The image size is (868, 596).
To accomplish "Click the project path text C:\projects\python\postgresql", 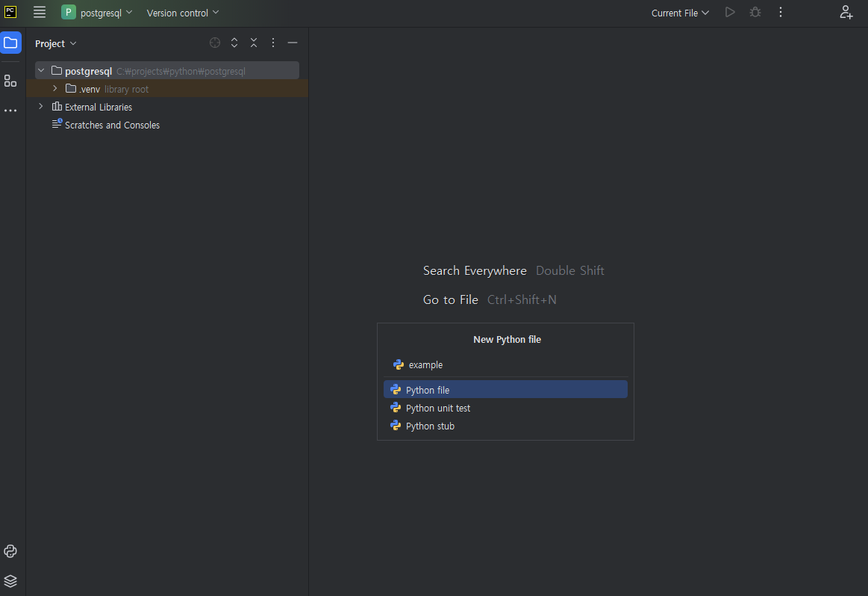I will coord(181,72).
